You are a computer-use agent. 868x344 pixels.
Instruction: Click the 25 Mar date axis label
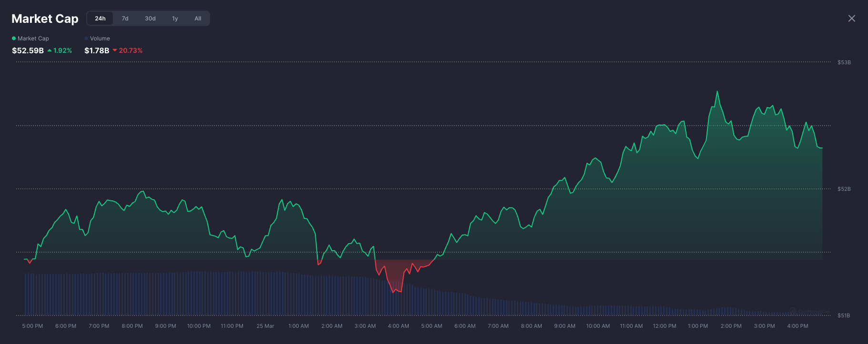[265, 326]
